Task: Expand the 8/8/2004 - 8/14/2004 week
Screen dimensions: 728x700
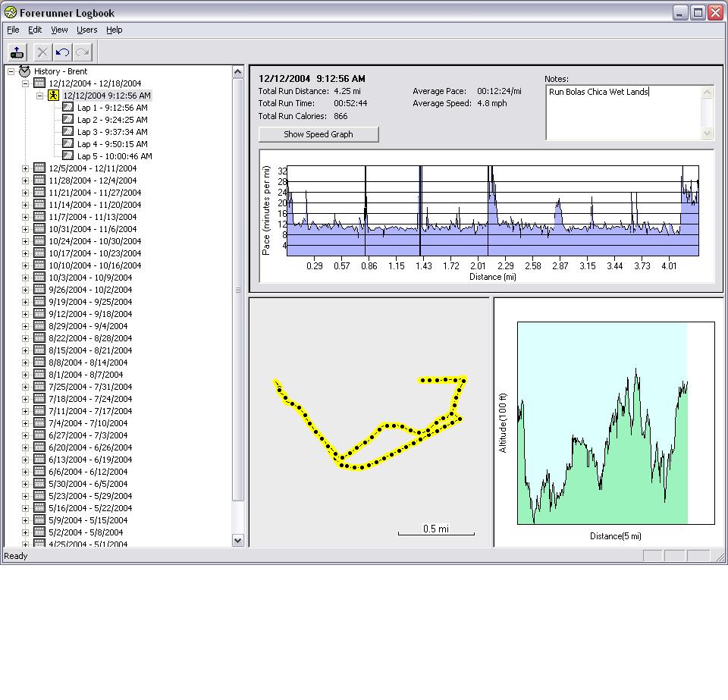Action: click(x=26, y=363)
